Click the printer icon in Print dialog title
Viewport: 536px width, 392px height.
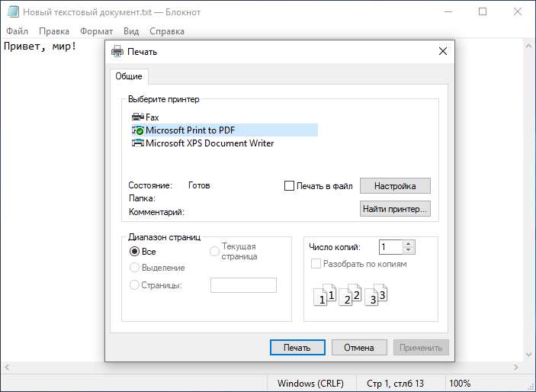pos(117,51)
